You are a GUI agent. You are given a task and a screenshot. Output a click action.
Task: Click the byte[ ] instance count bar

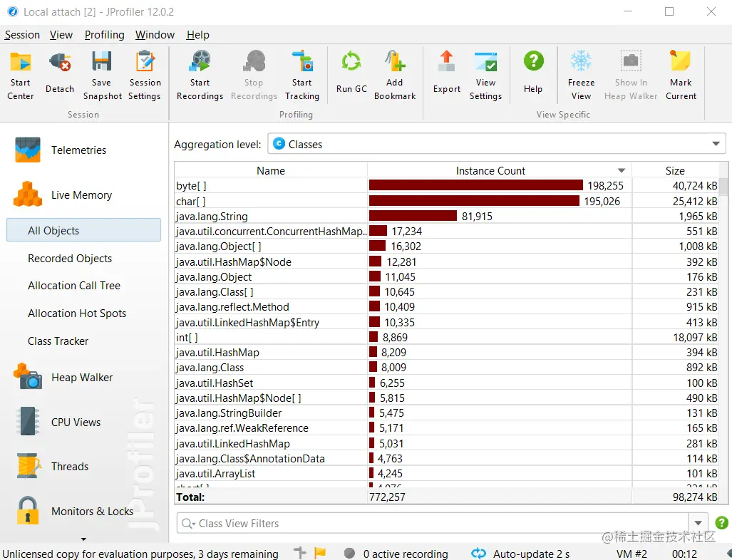[x=475, y=185]
